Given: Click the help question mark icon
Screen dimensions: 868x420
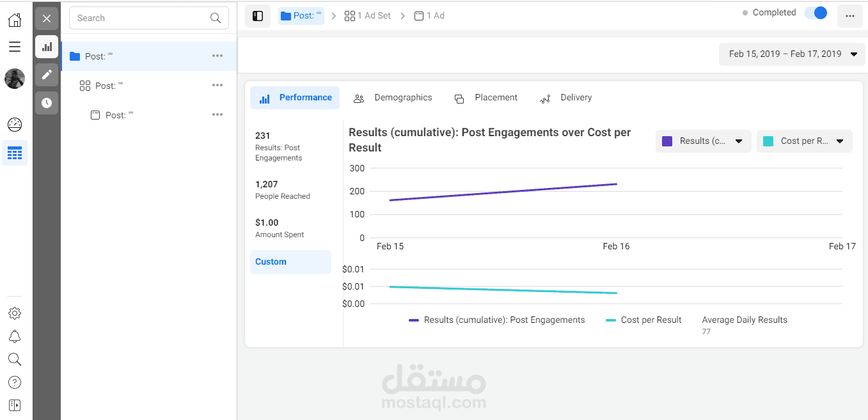Looking at the screenshot, I should point(15,382).
